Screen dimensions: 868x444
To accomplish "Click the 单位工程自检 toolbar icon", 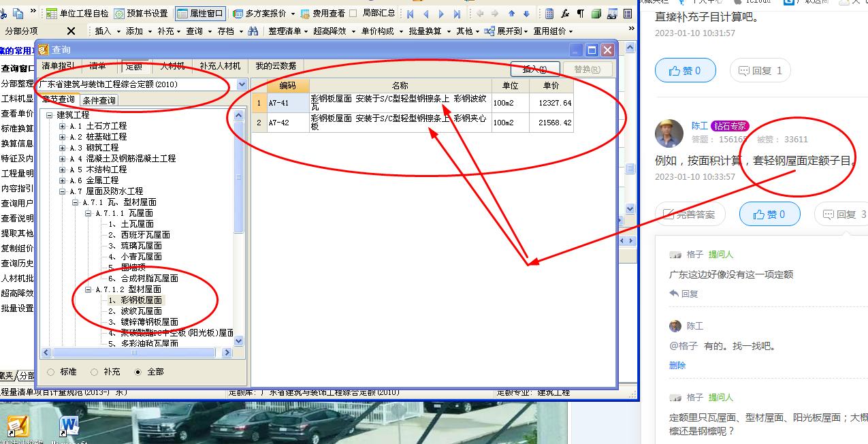I will (52, 14).
